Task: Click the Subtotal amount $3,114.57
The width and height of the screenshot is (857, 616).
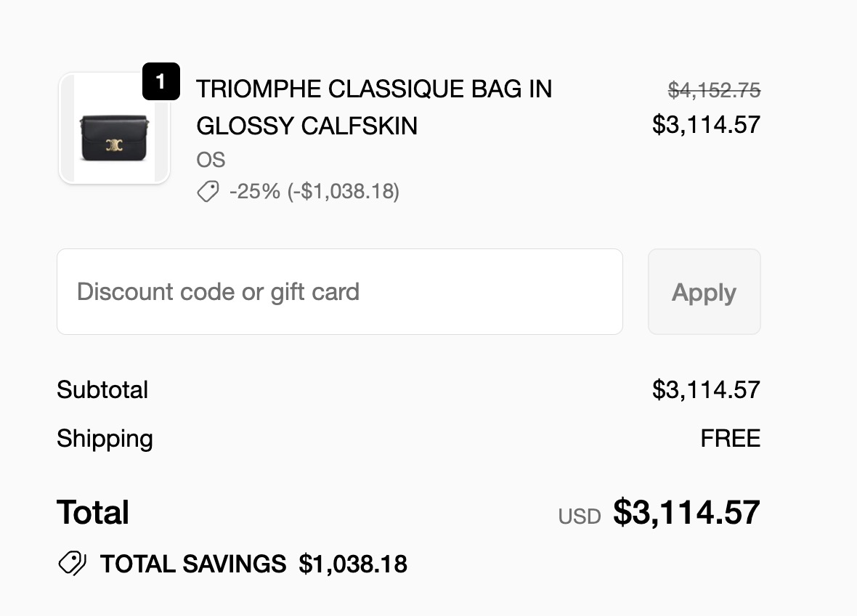Action: (x=706, y=390)
